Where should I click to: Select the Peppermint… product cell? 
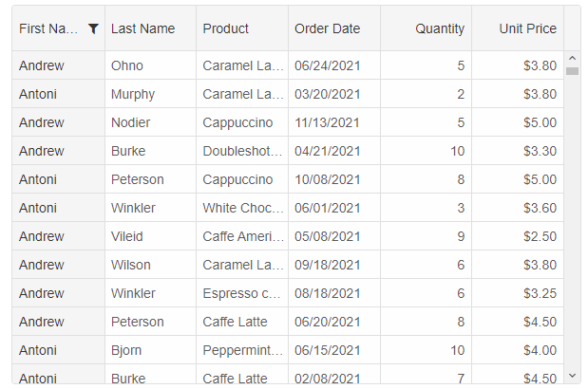pos(242,350)
